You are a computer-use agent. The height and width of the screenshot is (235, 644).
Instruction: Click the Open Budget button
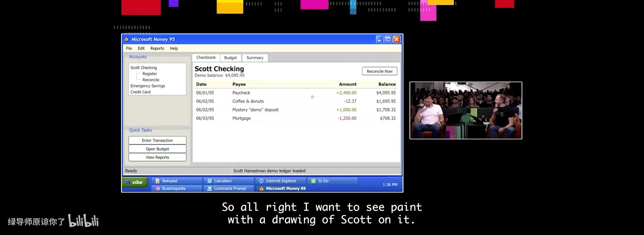click(x=157, y=149)
